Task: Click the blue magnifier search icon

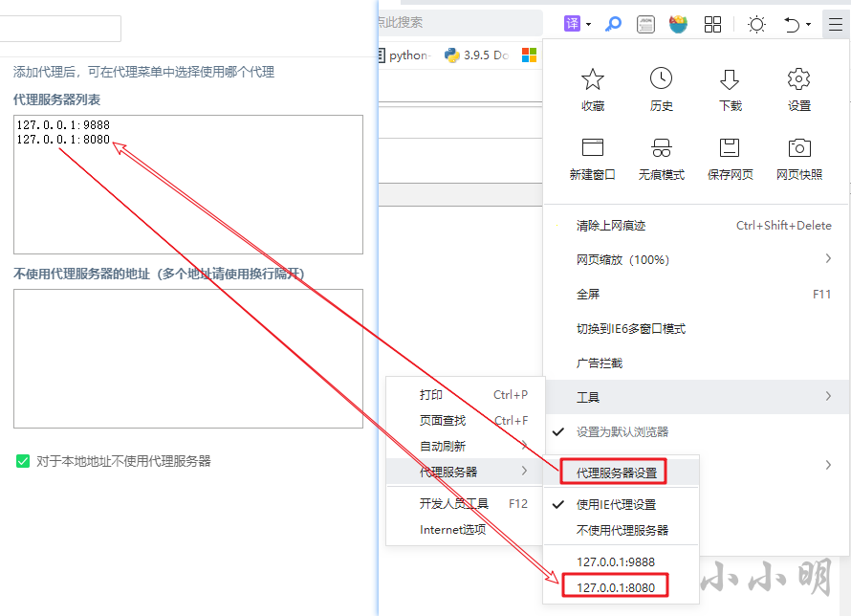Action: [x=613, y=24]
